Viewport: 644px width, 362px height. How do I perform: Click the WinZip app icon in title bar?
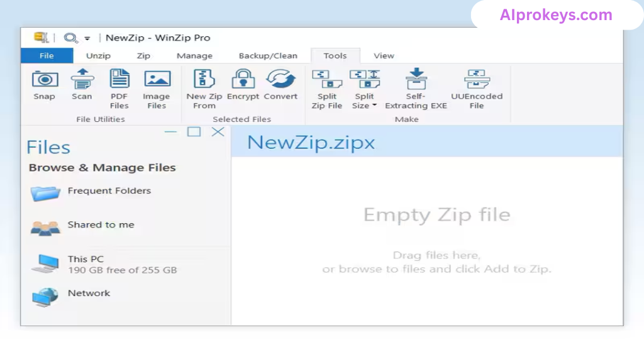pyautogui.click(x=41, y=38)
